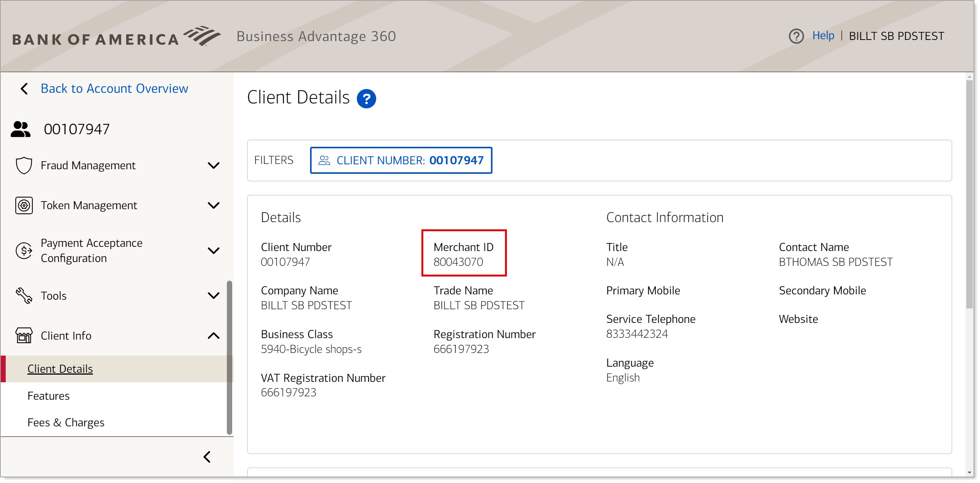The image size is (980, 483).
Task: Collapse the sidebar with bottom arrow
Action: [208, 458]
